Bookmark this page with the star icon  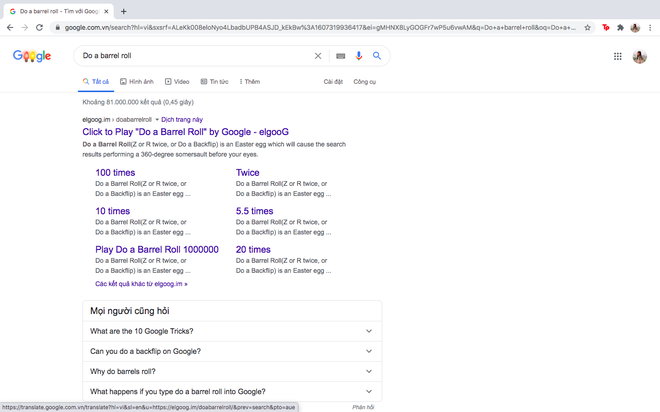587,28
